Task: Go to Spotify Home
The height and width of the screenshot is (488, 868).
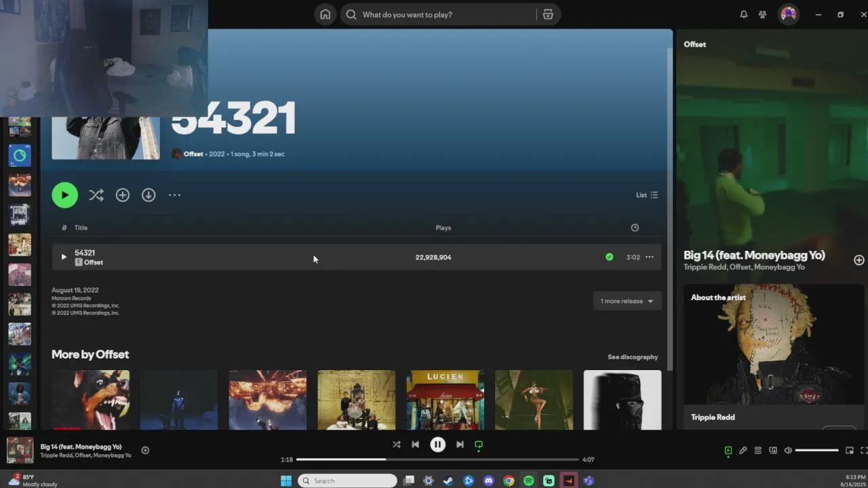Action: pyautogui.click(x=325, y=14)
